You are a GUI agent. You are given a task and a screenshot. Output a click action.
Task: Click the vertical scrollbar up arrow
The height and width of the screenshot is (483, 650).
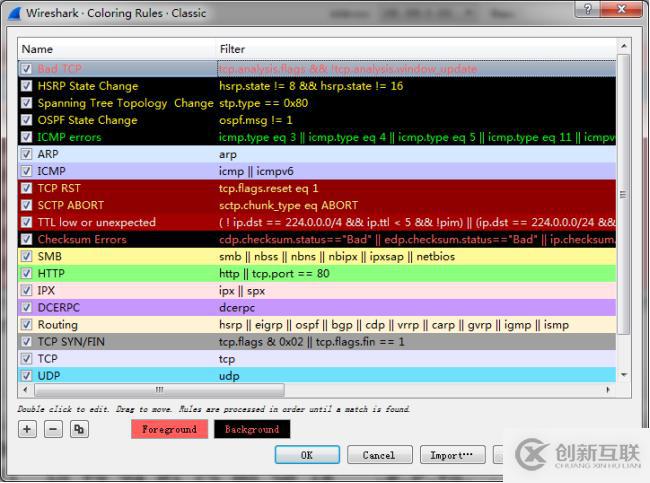[x=624, y=46]
